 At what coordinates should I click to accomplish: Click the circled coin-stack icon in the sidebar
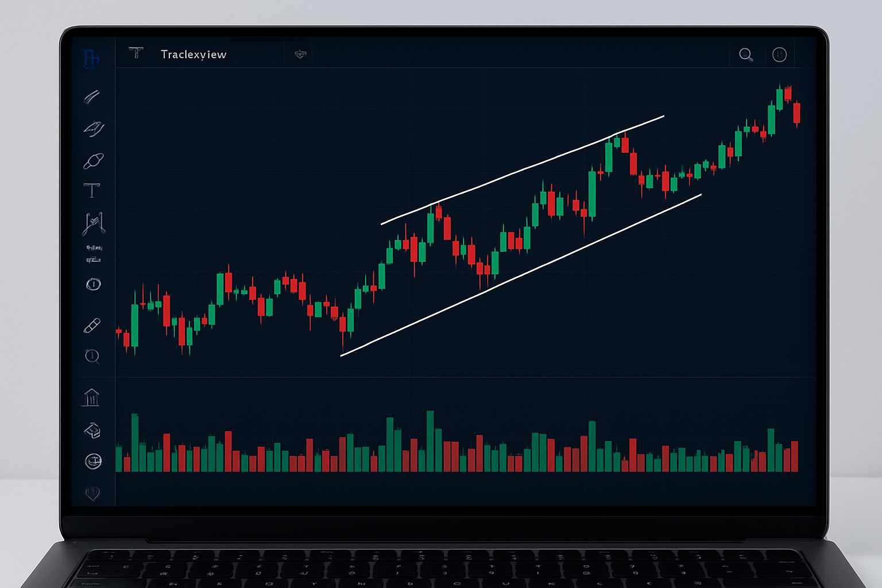(x=93, y=461)
